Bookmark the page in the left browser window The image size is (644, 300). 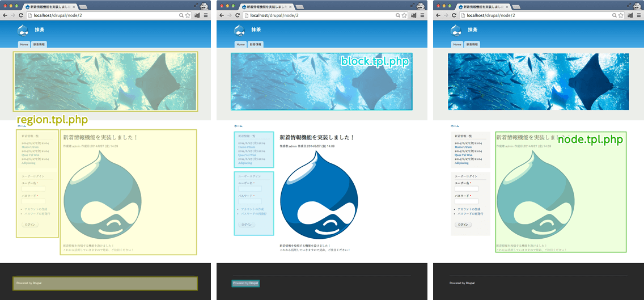[x=188, y=15]
